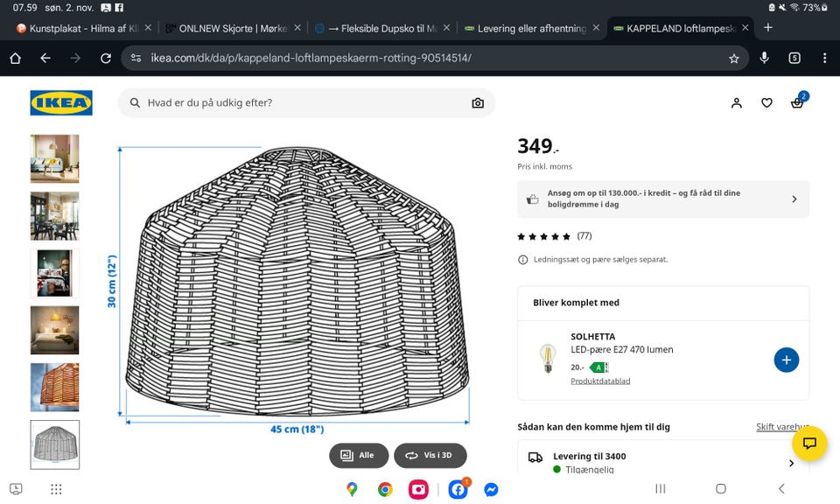Tap the microphone voice search icon
This screenshot has height=504, width=840.
point(765,59)
